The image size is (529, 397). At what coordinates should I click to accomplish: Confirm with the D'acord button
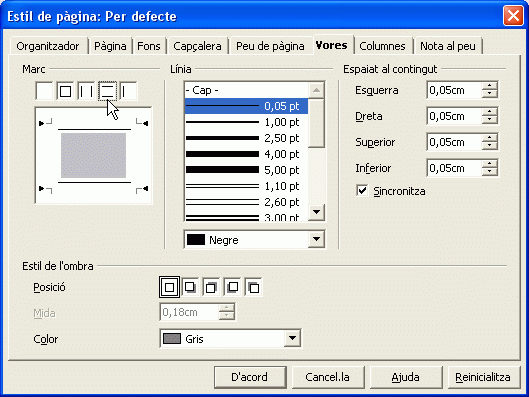[250, 377]
